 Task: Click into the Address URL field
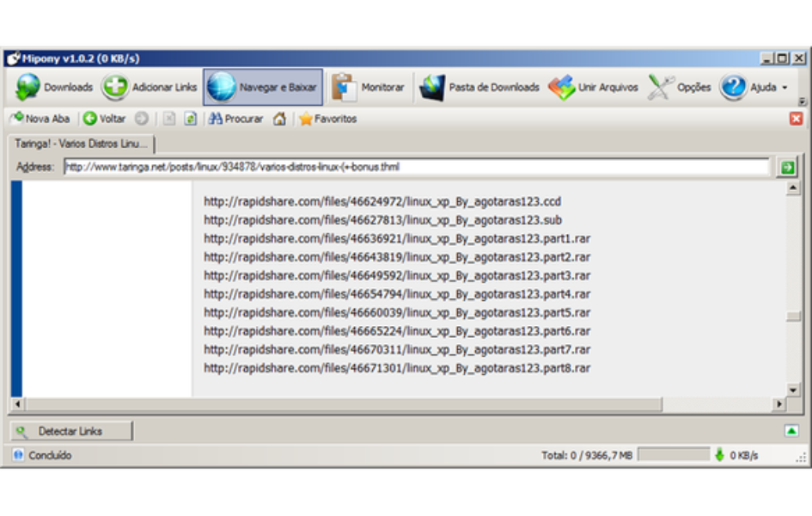click(417, 167)
